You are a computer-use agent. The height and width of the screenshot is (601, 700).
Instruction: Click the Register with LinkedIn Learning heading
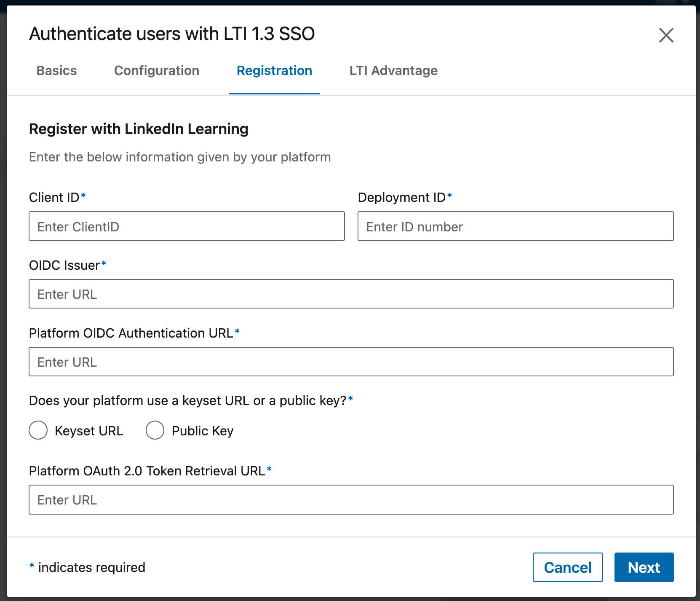click(139, 129)
